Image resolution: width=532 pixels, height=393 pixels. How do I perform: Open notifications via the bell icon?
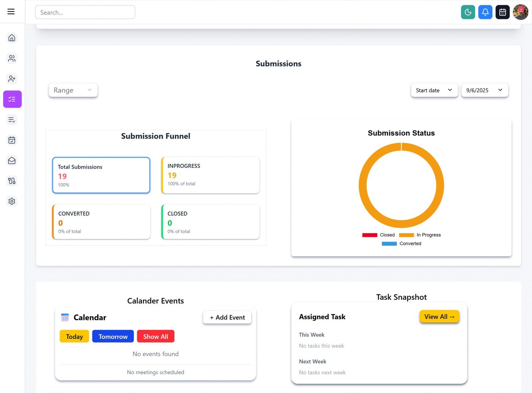[485, 12]
